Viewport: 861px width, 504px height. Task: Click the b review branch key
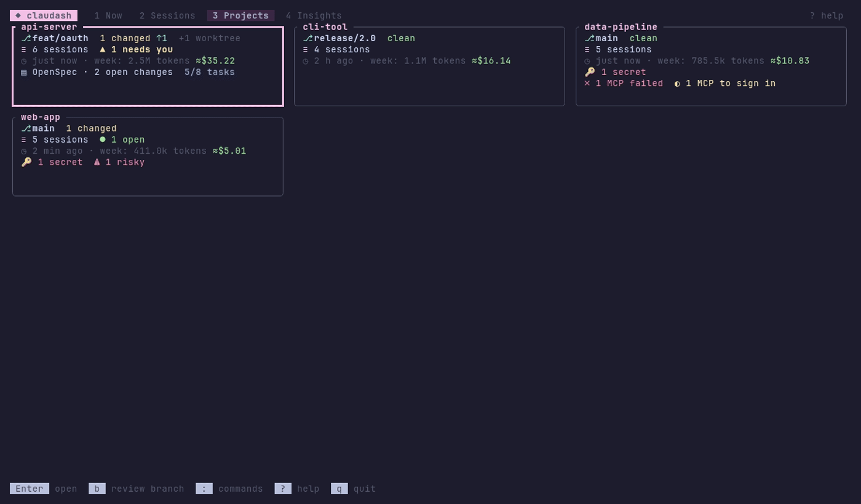point(97,489)
